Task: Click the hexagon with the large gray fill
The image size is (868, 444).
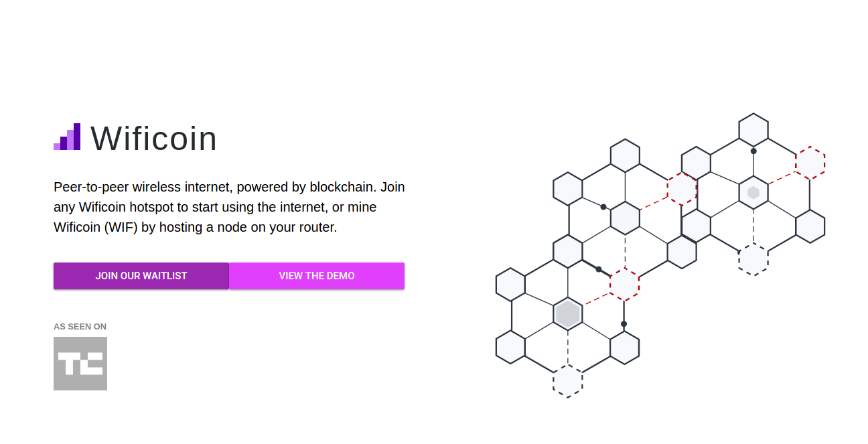Action: click(x=568, y=313)
